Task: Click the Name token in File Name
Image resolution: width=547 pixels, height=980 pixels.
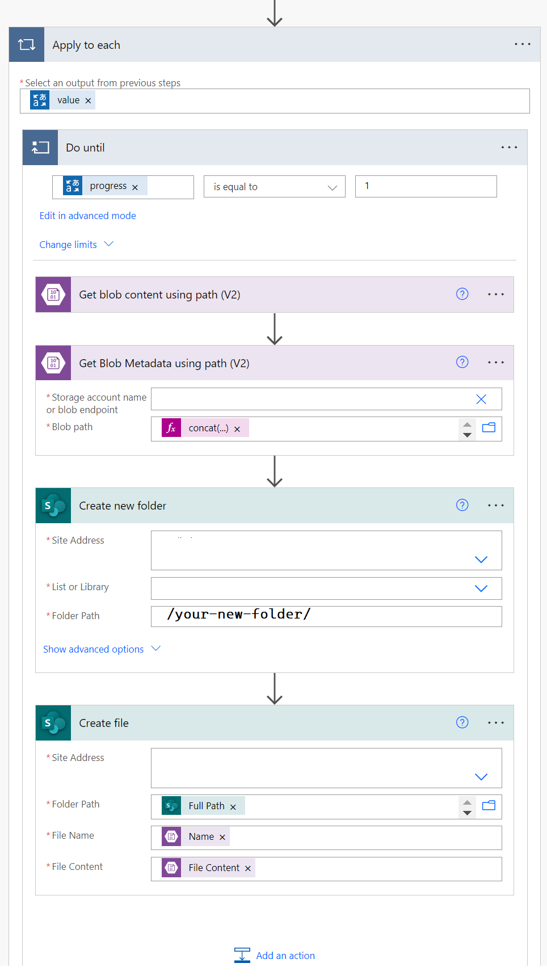Action: (x=196, y=836)
